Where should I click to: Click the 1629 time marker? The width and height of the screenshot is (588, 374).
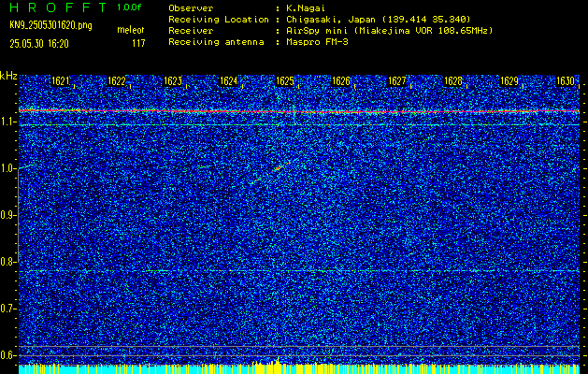[509, 81]
